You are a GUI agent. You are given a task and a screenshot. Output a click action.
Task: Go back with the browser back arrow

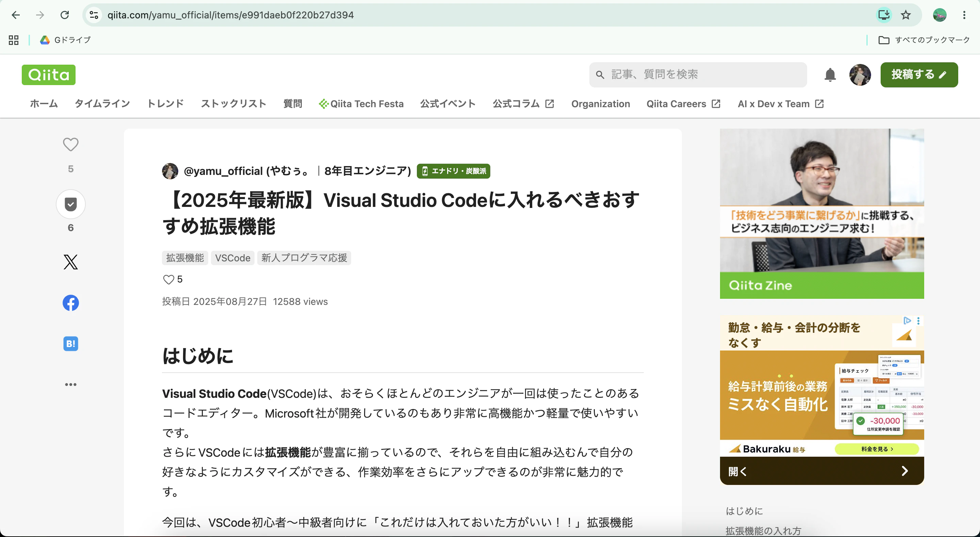pos(16,15)
